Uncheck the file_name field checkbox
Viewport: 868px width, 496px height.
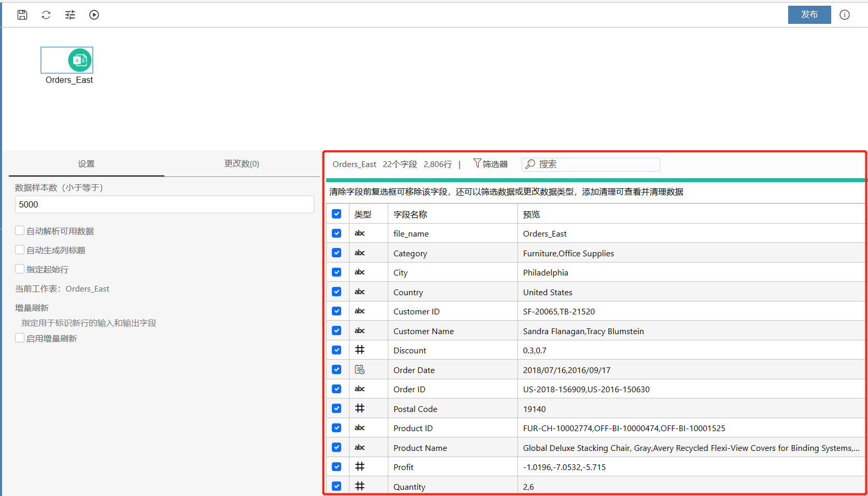337,233
